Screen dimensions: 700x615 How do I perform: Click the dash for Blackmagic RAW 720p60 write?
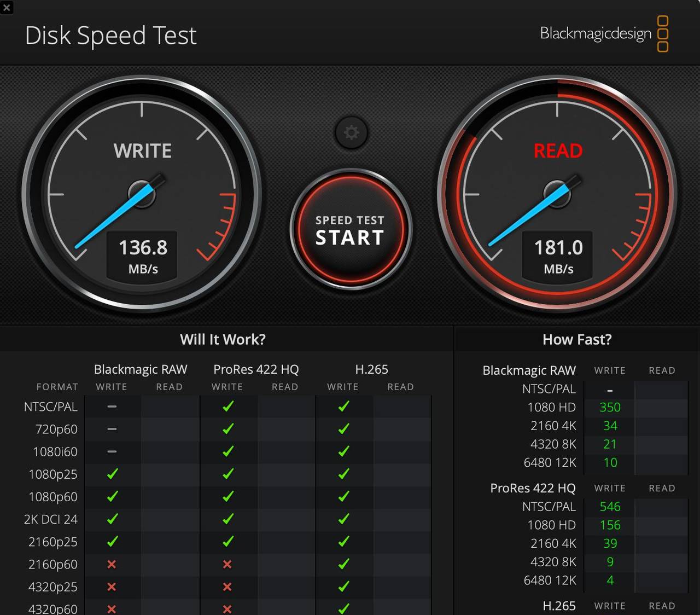[x=112, y=429]
